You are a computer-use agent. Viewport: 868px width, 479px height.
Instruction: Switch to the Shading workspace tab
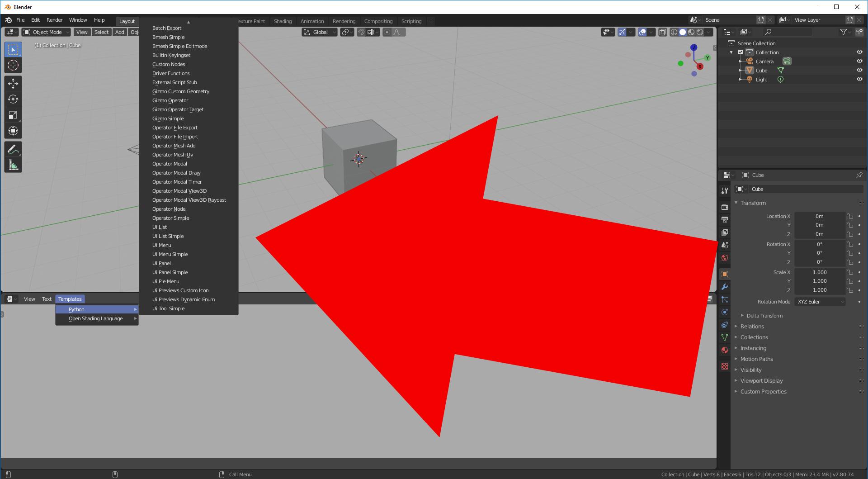click(283, 21)
